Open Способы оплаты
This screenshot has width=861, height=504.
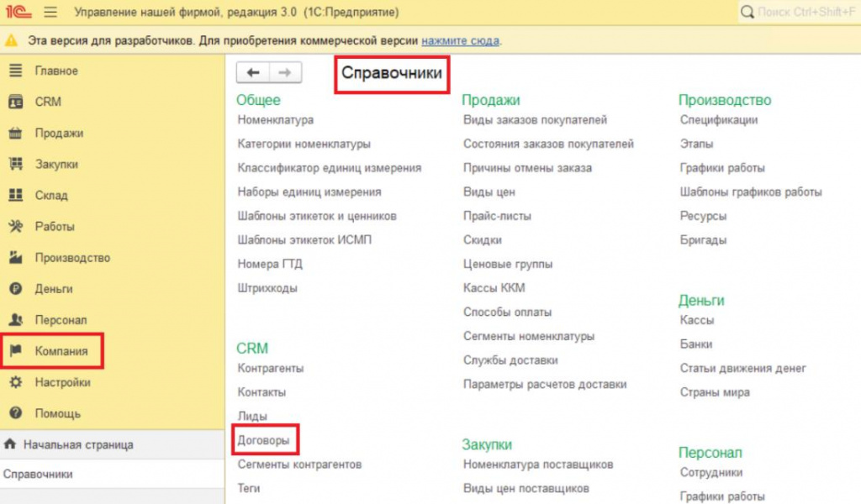(x=507, y=312)
